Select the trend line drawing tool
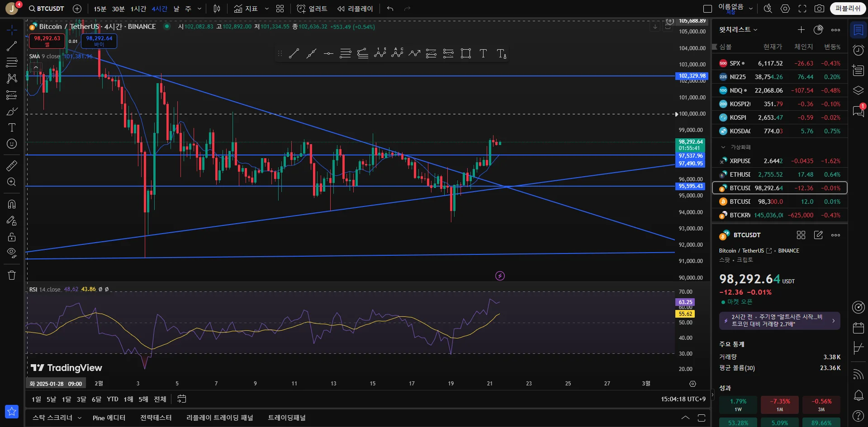Image resolution: width=868 pixels, height=427 pixels. (x=12, y=46)
